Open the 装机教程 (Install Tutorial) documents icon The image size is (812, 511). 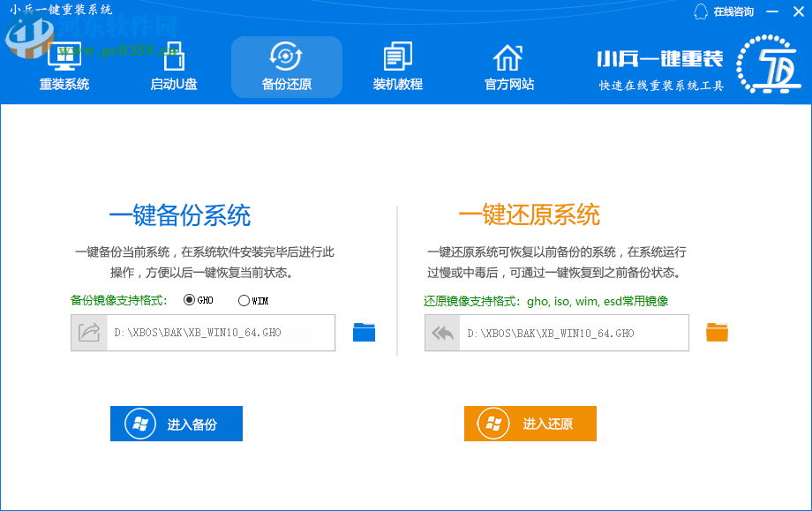point(396,55)
